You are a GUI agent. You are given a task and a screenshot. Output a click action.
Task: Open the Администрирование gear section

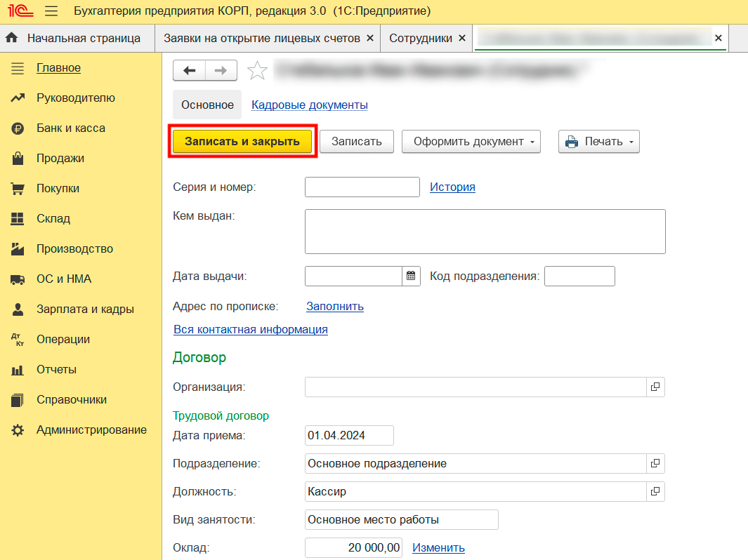[x=91, y=429]
